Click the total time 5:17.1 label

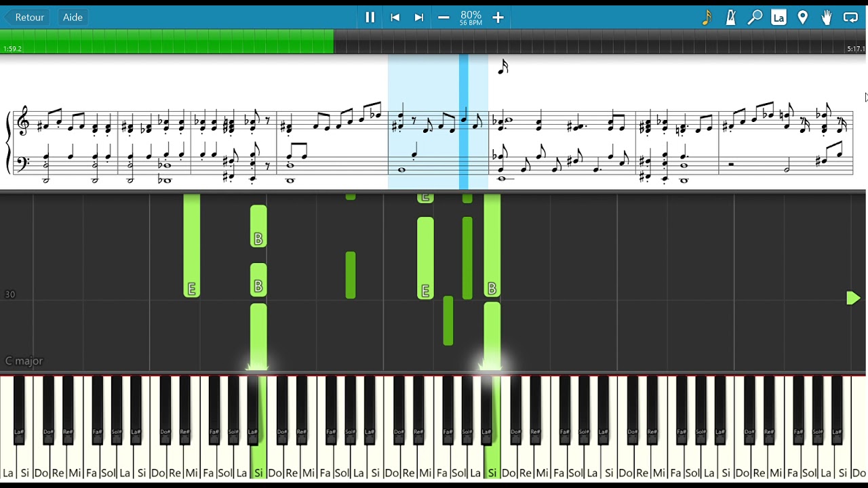856,49
